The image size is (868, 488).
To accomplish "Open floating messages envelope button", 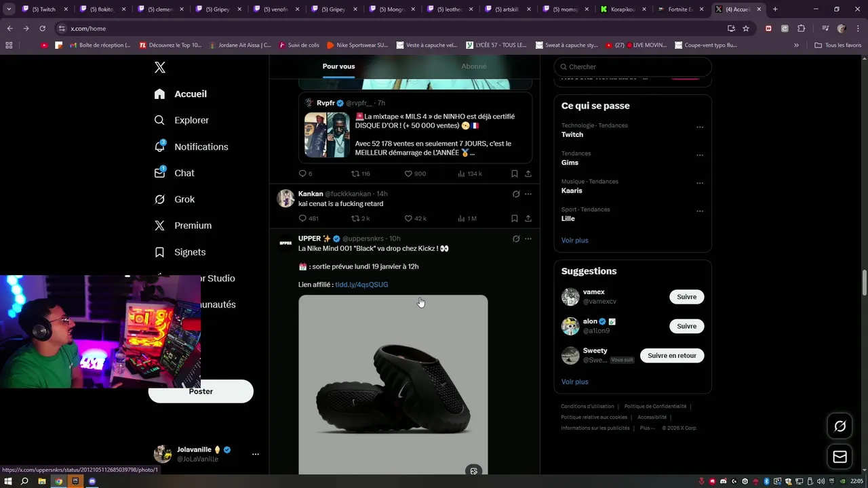I will click(x=840, y=457).
